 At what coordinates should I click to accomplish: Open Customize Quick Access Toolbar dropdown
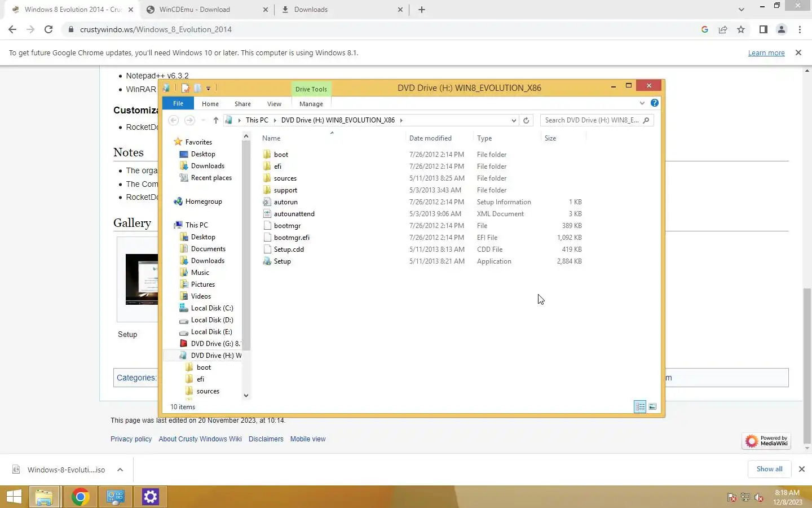click(208, 88)
